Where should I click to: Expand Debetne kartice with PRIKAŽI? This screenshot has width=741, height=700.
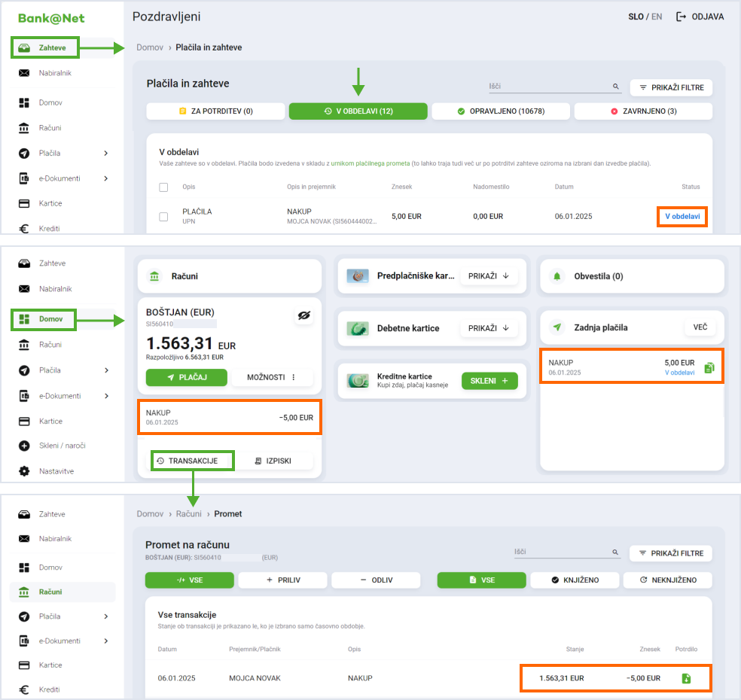pyautogui.click(x=489, y=328)
